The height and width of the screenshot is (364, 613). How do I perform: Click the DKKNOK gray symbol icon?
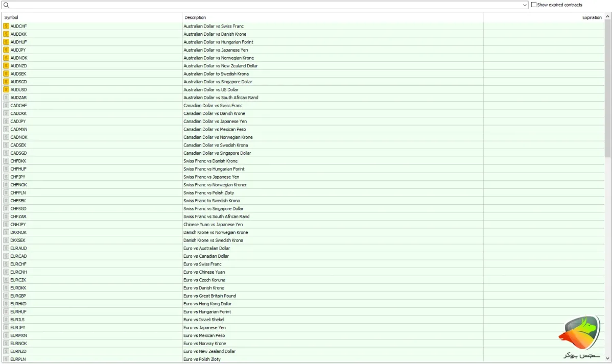(x=6, y=232)
